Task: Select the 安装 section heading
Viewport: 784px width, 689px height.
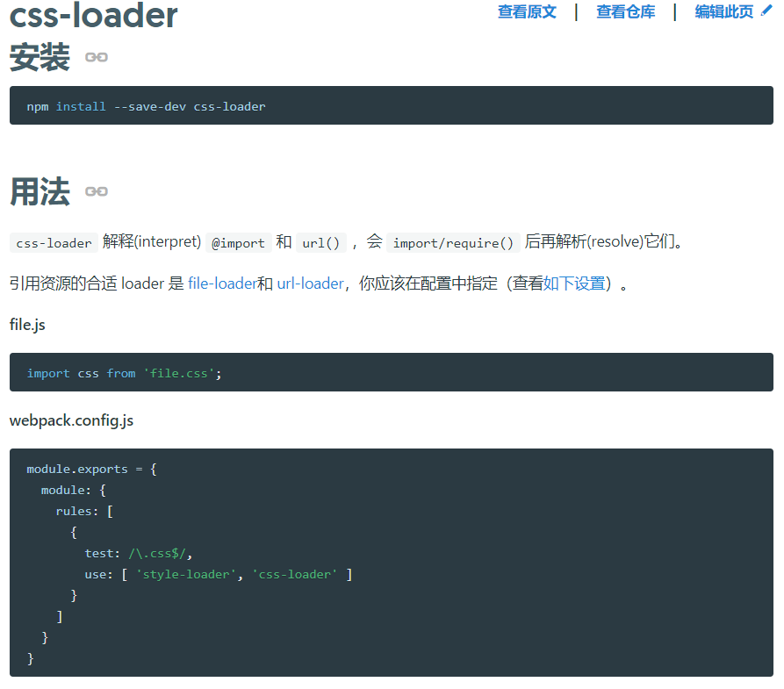Action: (x=40, y=58)
